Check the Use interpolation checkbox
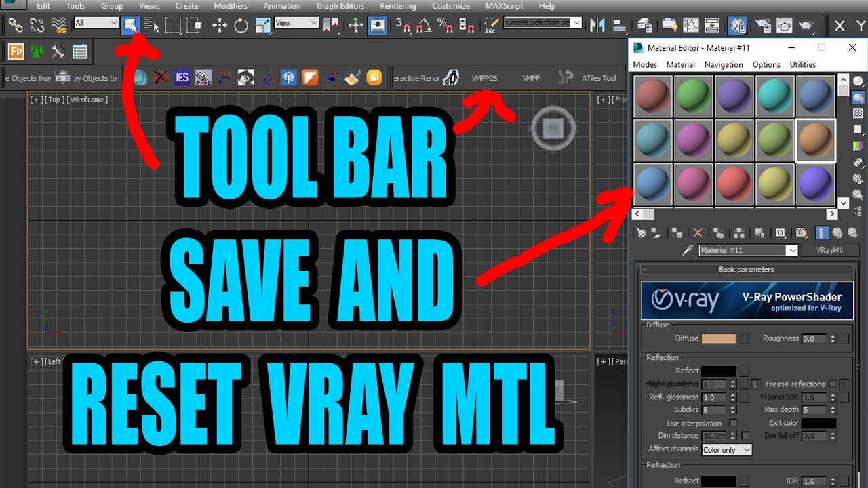The image size is (868, 488). 732,423
